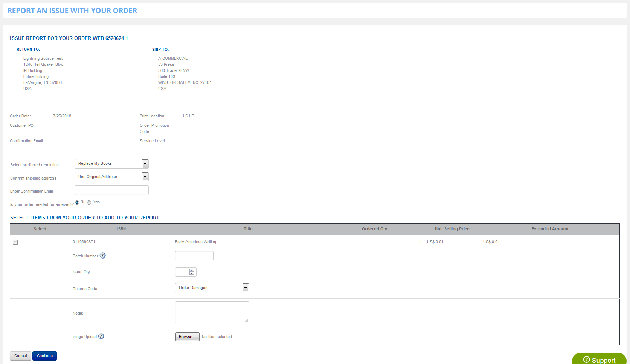This screenshot has width=630, height=364.
Task: Check the box for Early American Writing
Action: 15,242
